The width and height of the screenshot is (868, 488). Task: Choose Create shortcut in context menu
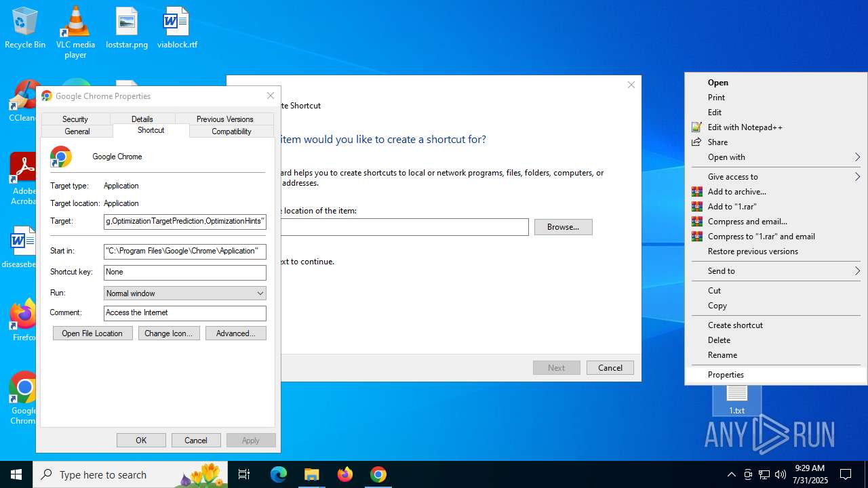(x=776, y=325)
